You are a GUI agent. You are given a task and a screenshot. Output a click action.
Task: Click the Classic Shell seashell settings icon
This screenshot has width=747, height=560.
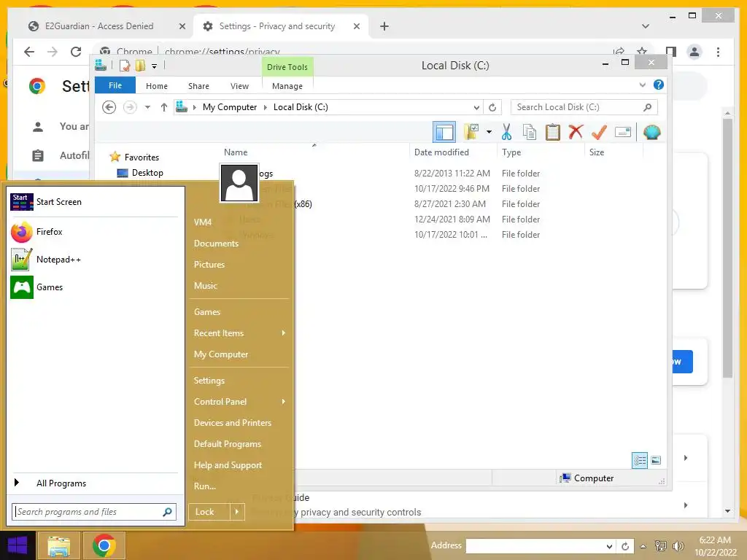[x=651, y=132]
